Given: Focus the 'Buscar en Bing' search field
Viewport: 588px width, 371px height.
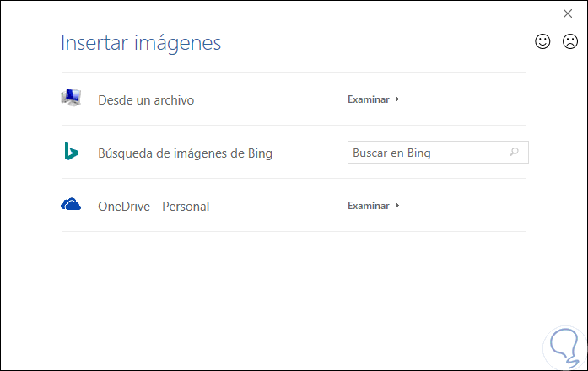Looking at the screenshot, I should coord(426,153).
